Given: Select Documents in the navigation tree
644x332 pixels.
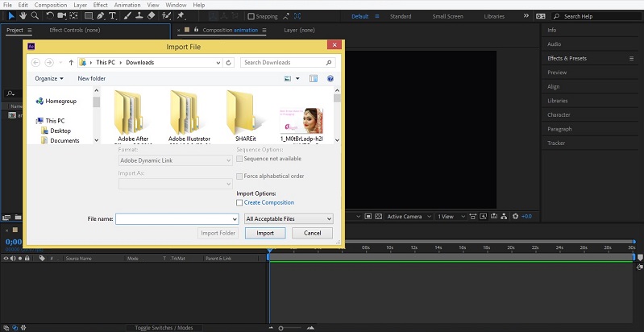Looking at the screenshot, I should pos(64,140).
